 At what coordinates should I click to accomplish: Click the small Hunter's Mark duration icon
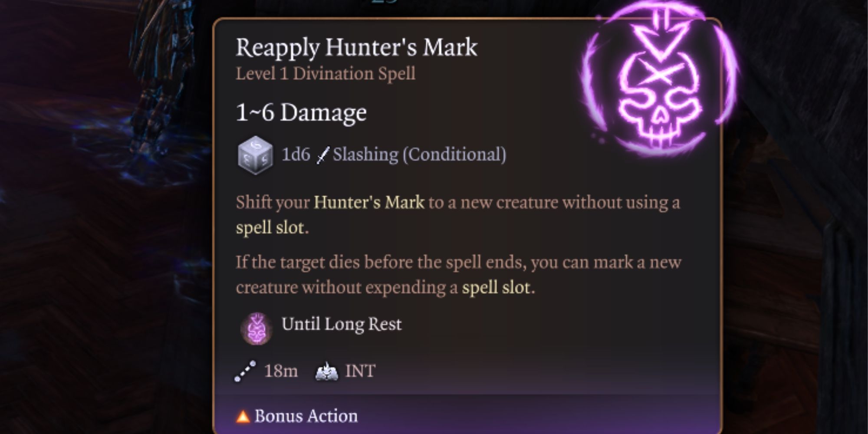click(256, 329)
